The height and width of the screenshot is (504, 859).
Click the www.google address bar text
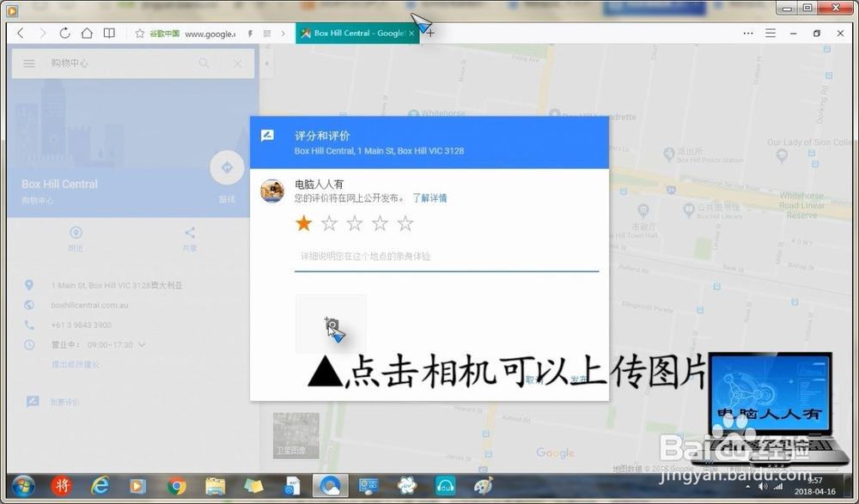click(x=210, y=33)
